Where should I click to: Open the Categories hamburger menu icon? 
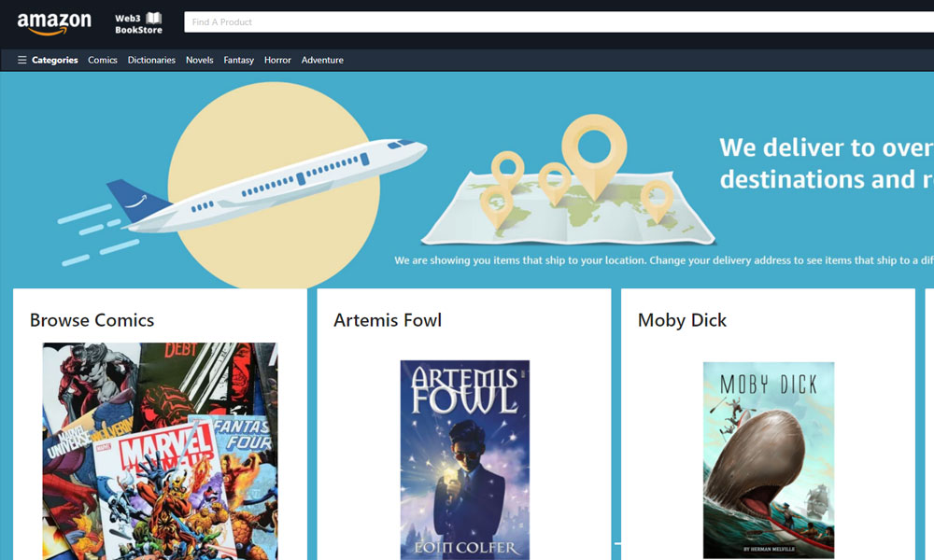click(x=22, y=60)
